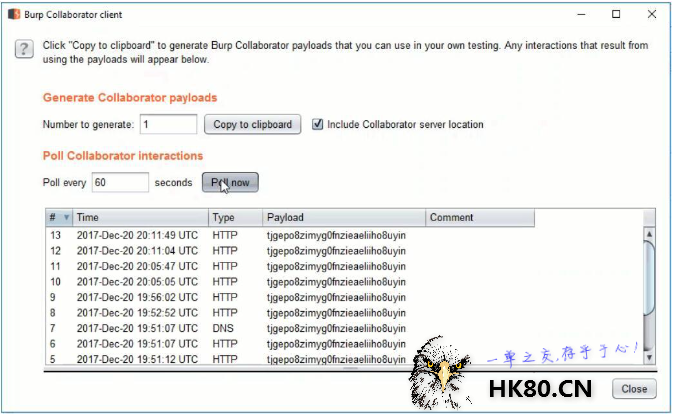
Task: Toggle Include Collaborator server location checkbox
Action: tap(317, 124)
